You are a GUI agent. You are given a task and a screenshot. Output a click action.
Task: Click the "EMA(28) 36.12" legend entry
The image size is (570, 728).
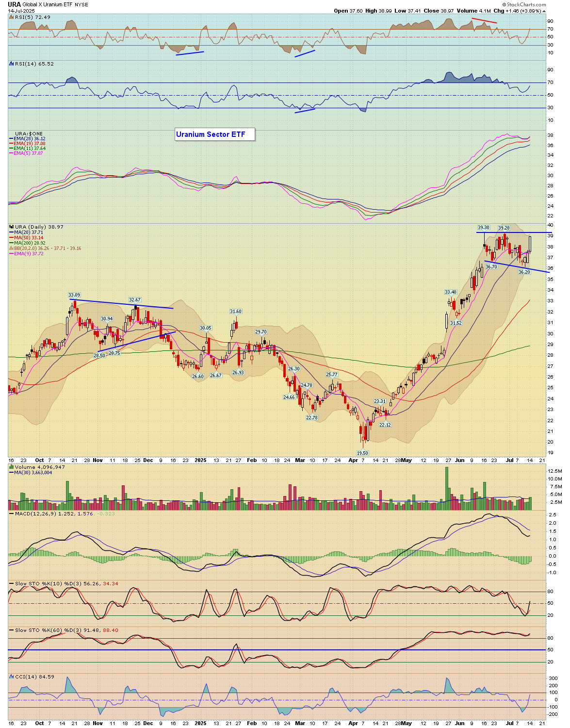point(30,139)
